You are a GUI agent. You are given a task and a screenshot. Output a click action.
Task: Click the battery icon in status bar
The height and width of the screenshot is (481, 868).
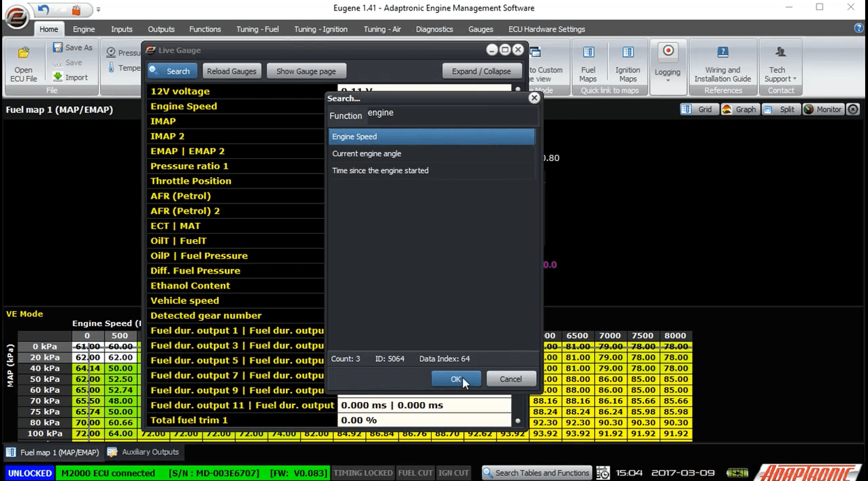738,473
